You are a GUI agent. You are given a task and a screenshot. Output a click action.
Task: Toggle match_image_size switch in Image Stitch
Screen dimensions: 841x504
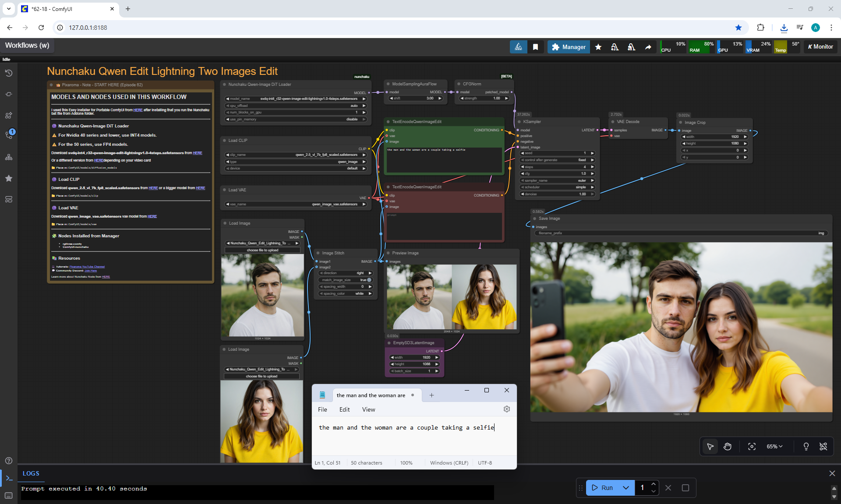tap(369, 280)
